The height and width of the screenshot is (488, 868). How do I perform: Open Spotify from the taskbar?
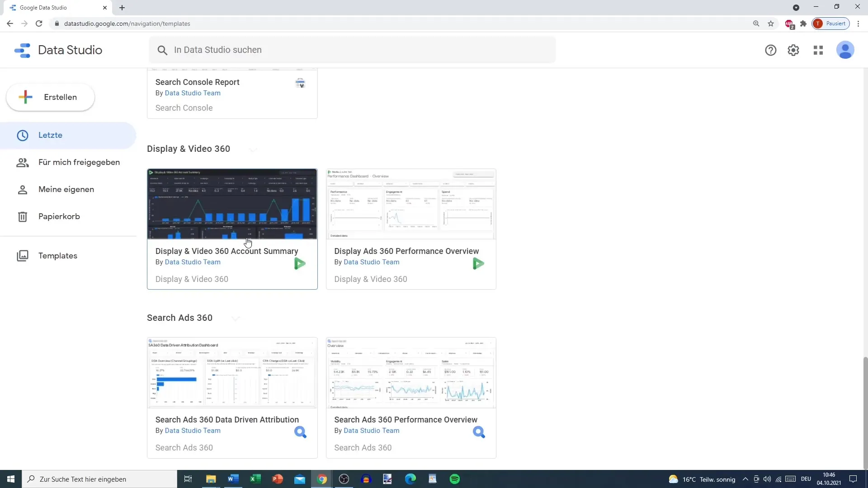(455, 479)
